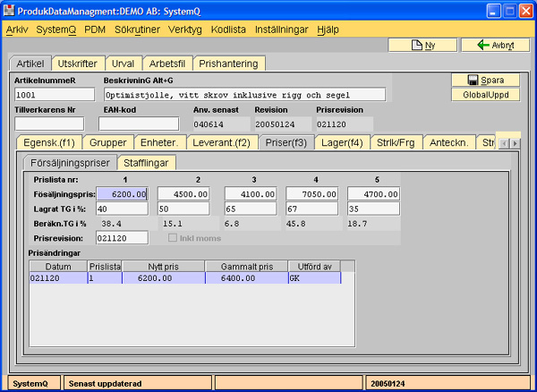Viewport: 537px width, 392px height.
Task: Click the price list 5 sales price field 4700.00
Action: 373,194
